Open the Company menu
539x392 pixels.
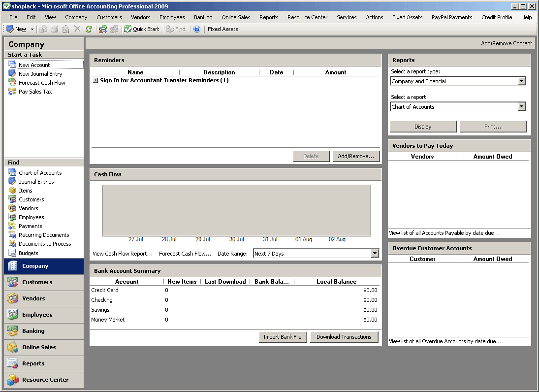tap(76, 17)
